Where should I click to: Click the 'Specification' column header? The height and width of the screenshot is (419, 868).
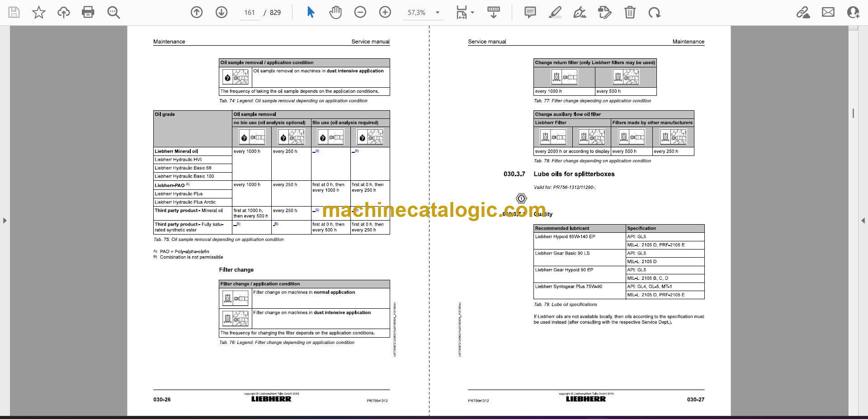tap(665, 228)
